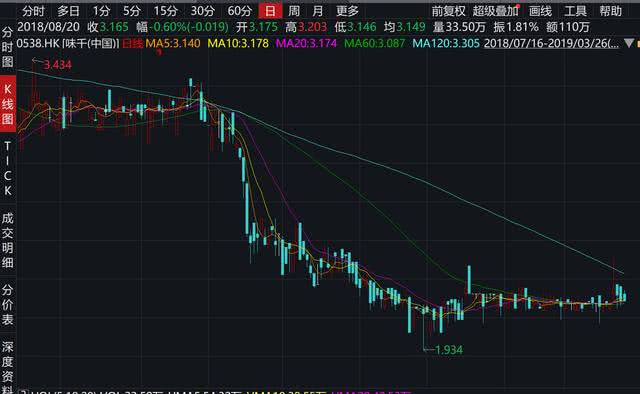Viewport: 640px width, 394px height.
Task: Select the 周 weekly period tab
Action: [x=294, y=11]
